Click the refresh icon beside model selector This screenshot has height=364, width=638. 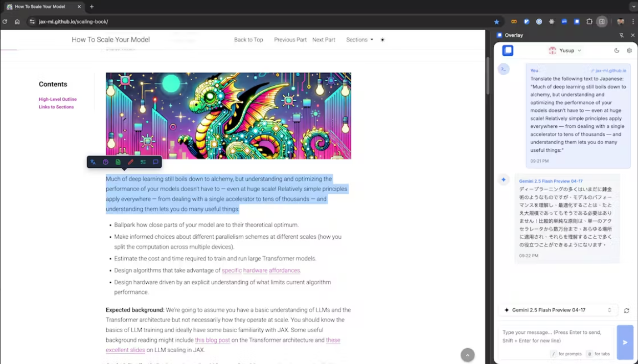coord(627,310)
